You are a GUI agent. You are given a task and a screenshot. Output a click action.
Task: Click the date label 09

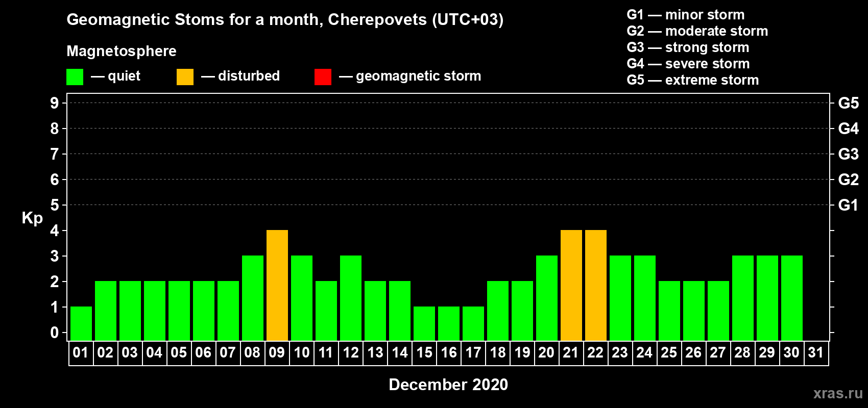tap(277, 353)
